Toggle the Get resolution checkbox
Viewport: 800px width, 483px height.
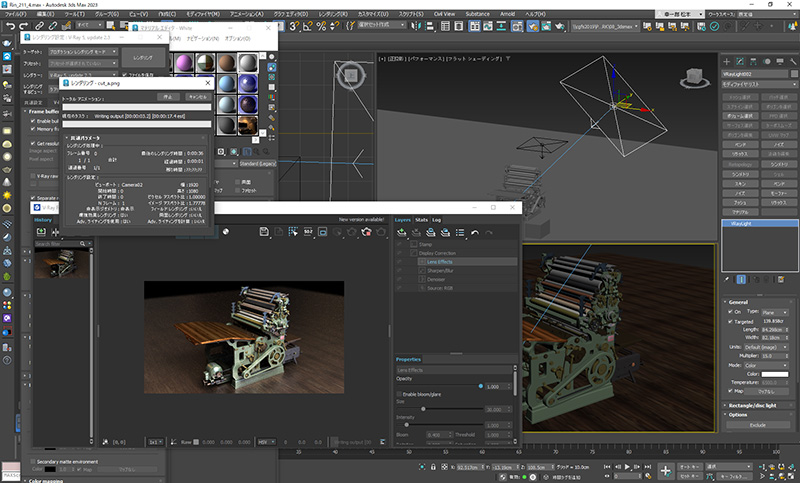[x=33, y=143]
